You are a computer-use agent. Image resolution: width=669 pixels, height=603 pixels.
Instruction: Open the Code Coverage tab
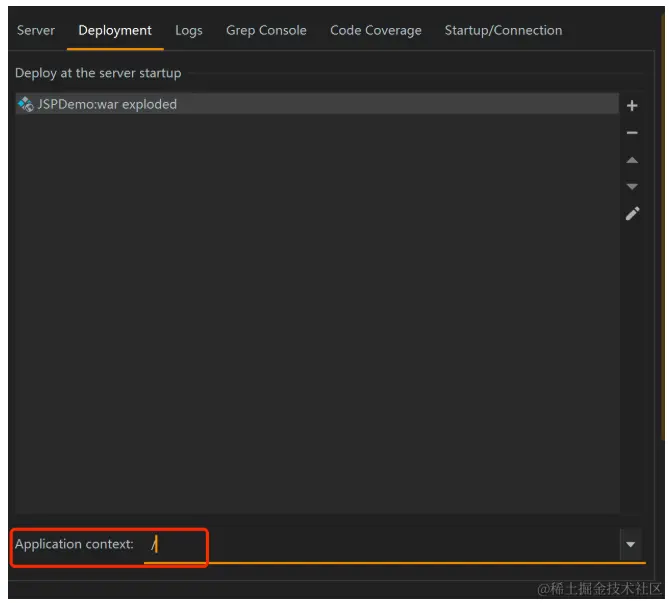coord(376,31)
